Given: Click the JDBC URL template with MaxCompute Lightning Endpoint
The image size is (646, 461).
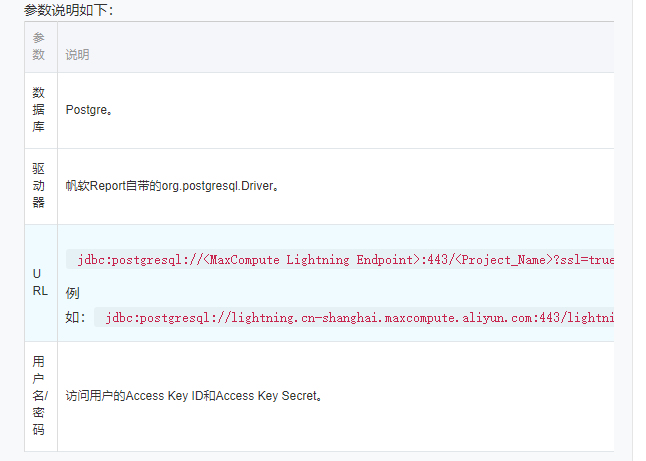Looking at the screenshot, I should click(340, 260).
